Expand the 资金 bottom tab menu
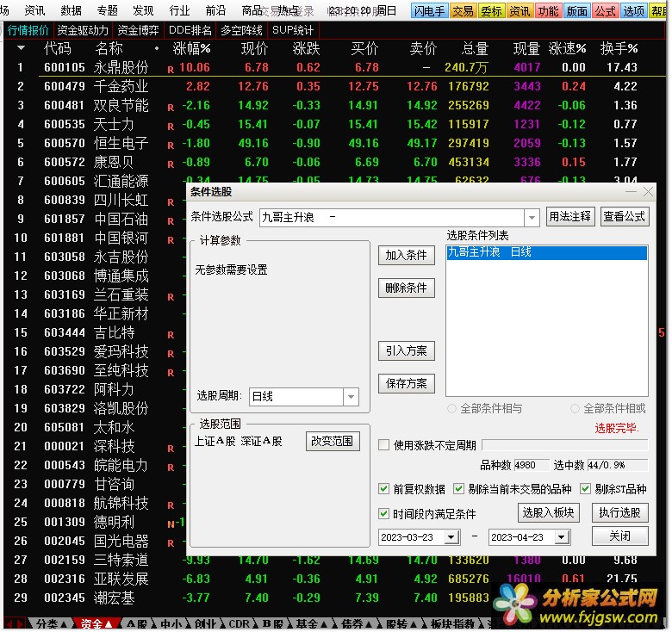 (x=108, y=624)
